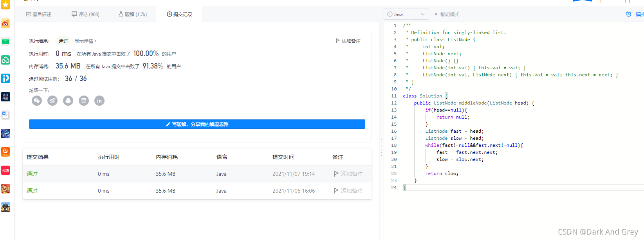
Task: Click 写题解 share solution blue button
Action: click(x=197, y=124)
